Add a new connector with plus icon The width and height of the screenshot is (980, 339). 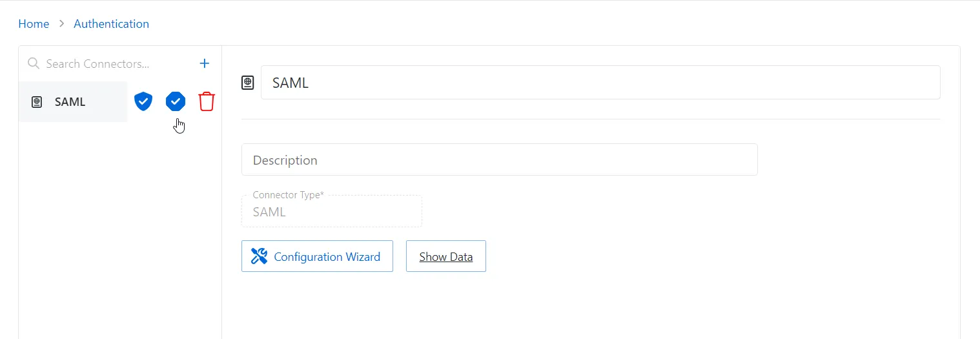tap(204, 63)
